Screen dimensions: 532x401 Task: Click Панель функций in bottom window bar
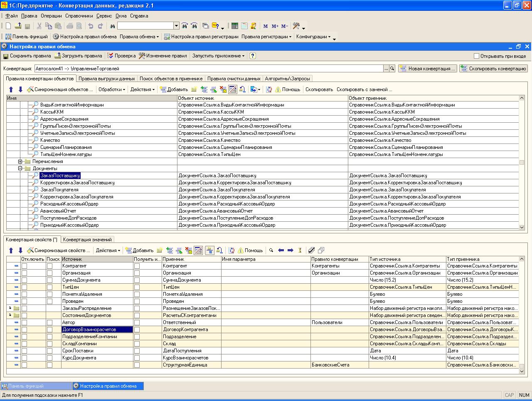36,386
